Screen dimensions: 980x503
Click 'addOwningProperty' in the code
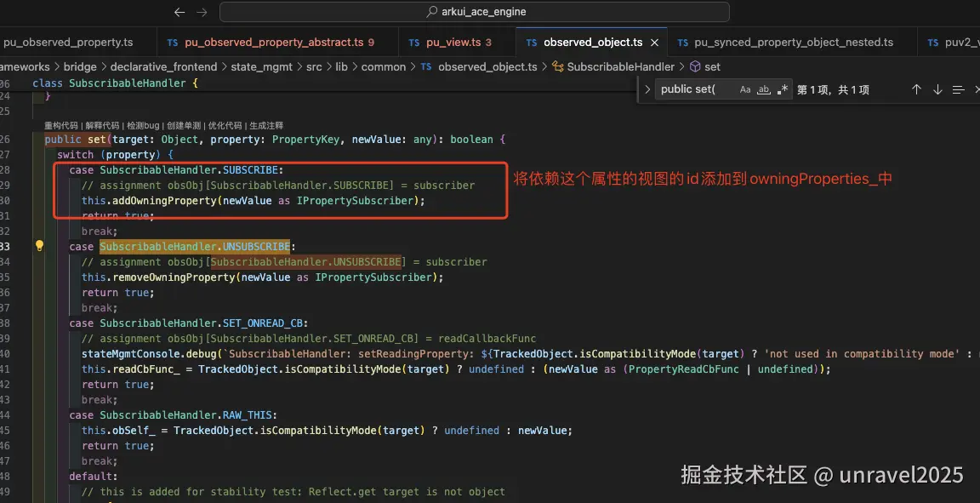(x=164, y=201)
